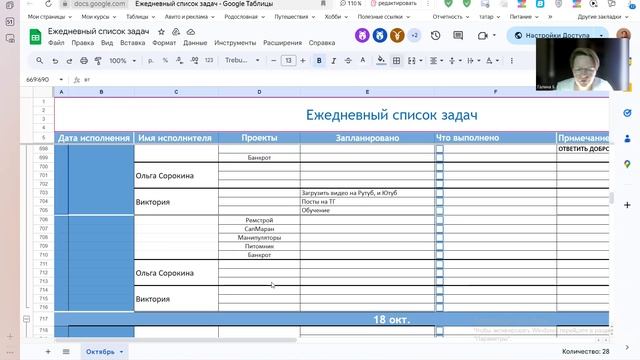Open the name box dropdown arrow

pyautogui.click(x=61, y=80)
